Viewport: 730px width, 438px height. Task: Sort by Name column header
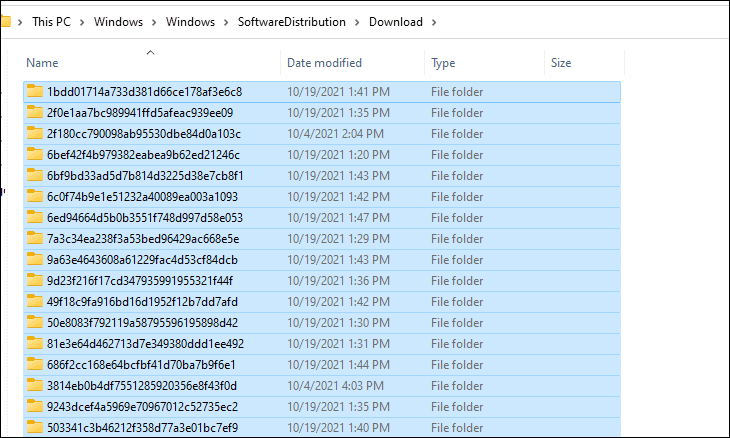point(152,63)
